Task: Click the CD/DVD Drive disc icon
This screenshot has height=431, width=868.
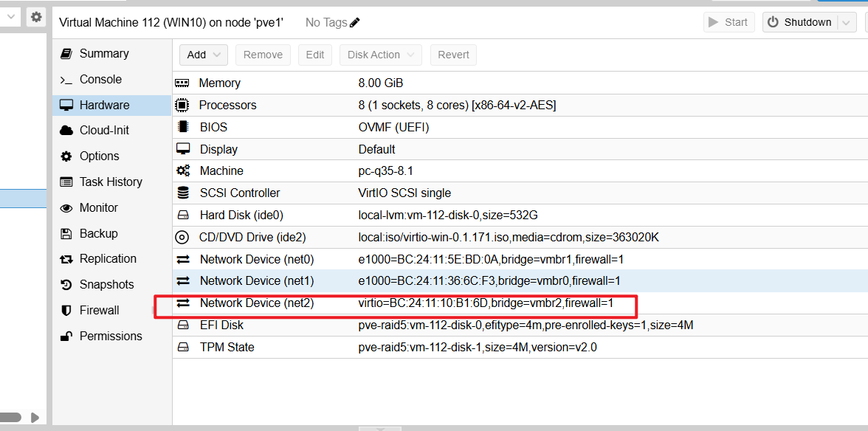Action: click(x=182, y=238)
